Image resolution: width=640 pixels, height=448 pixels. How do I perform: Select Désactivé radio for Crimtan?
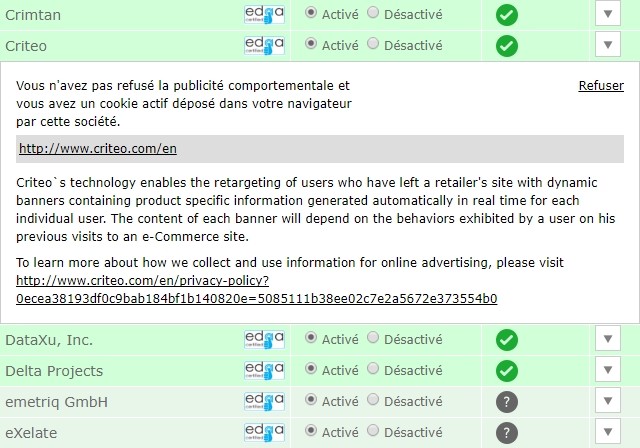pyautogui.click(x=374, y=13)
